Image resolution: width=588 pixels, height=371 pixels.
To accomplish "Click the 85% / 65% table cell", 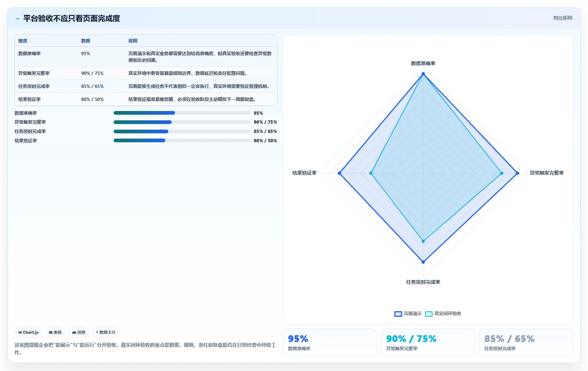I will tap(92, 86).
